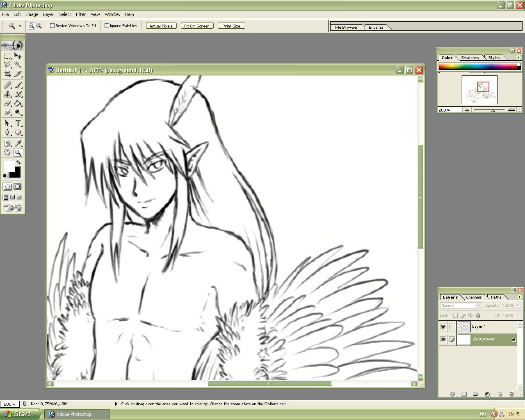Click the Print Size button
The height and width of the screenshot is (420, 525).
231,26
